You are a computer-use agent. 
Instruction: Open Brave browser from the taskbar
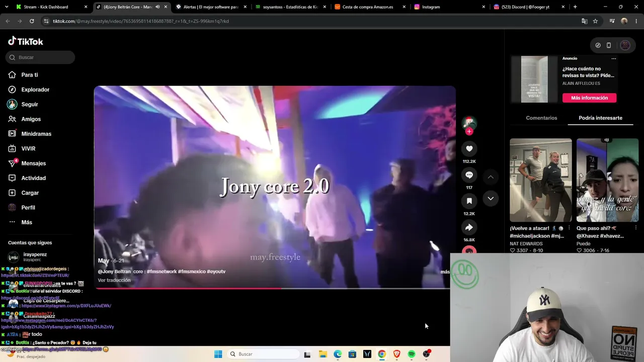click(x=397, y=354)
